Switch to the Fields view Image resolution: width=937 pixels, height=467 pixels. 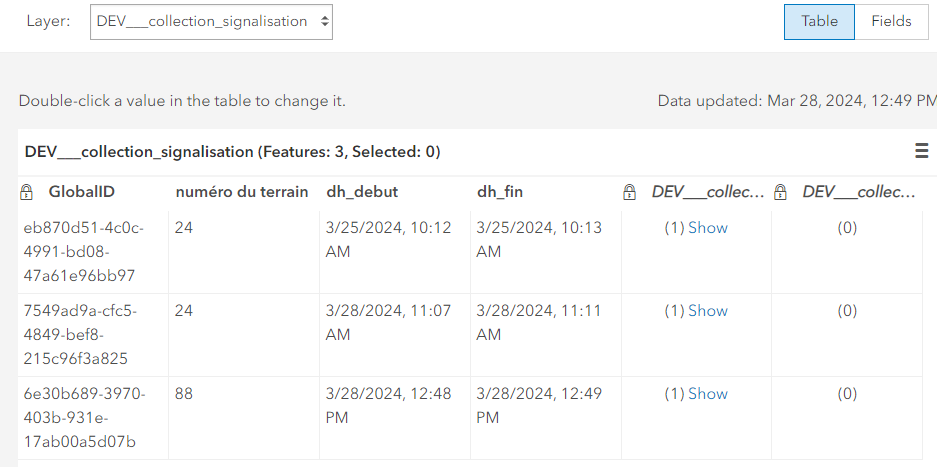(x=891, y=22)
